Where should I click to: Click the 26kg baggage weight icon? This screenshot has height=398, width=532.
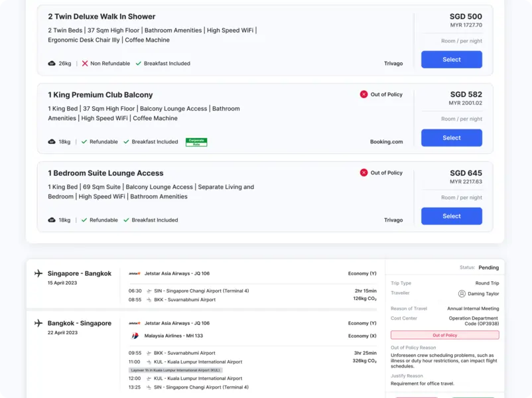pyautogui.click(x=52, y=64)
